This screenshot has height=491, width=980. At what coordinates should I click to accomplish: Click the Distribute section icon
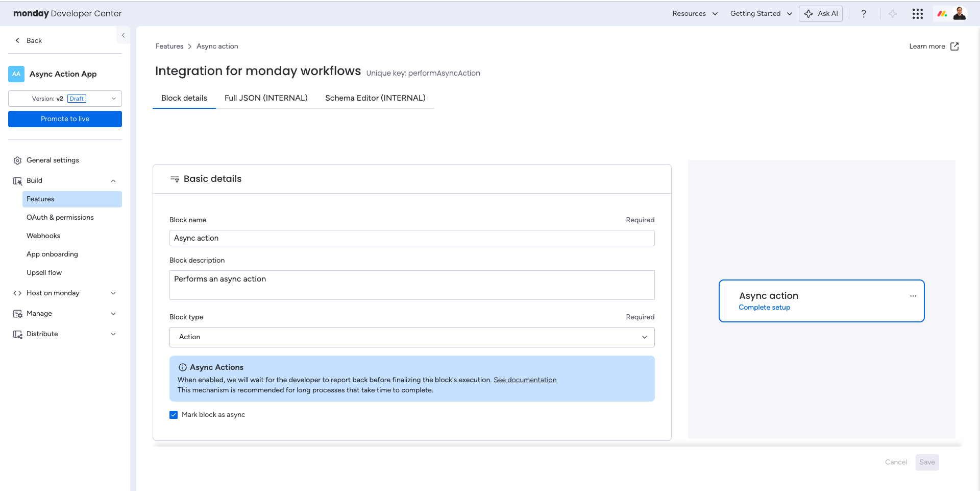pos(17,334)
